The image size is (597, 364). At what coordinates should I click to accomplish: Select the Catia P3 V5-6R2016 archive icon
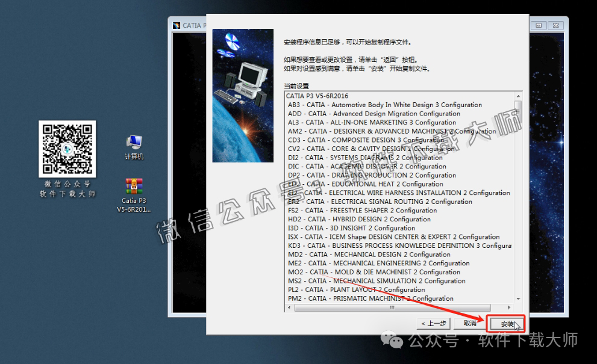tap(134, 187)
